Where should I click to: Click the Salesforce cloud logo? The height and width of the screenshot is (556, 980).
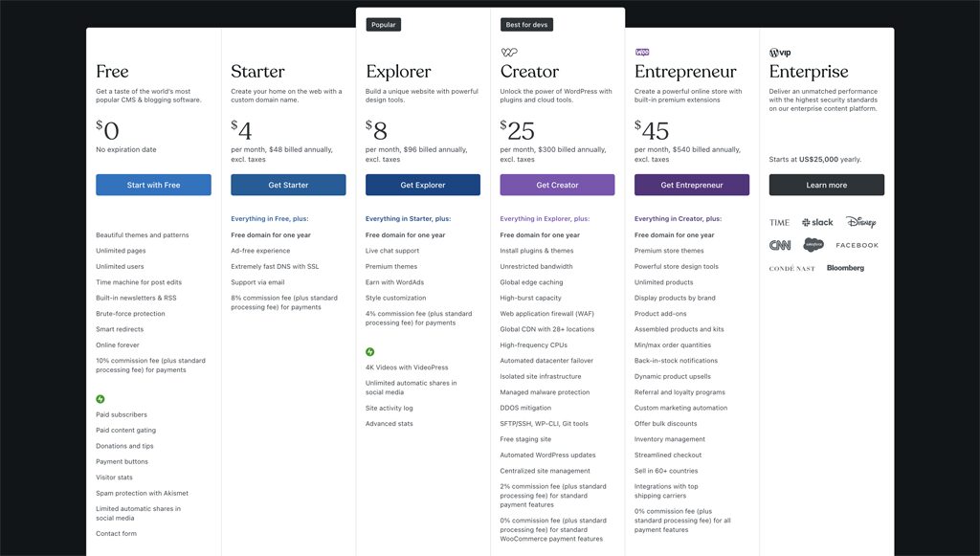pyautogui.click(x=813, y=245)
